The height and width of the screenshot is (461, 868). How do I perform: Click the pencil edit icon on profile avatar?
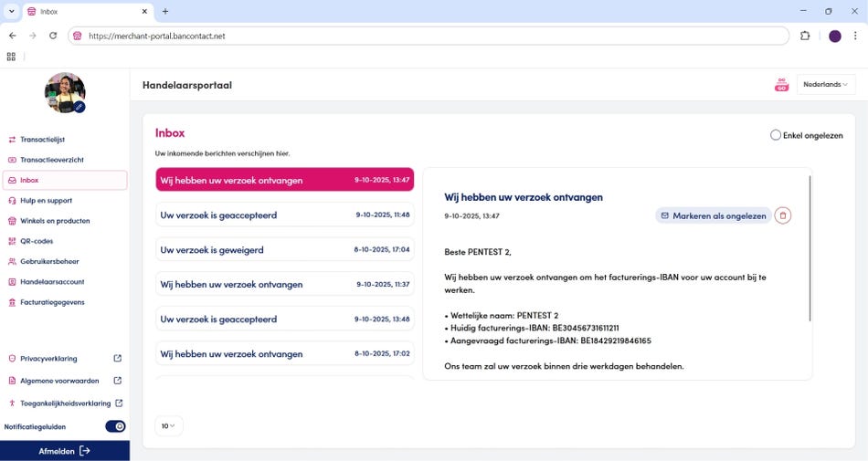(x=79, y=107)
